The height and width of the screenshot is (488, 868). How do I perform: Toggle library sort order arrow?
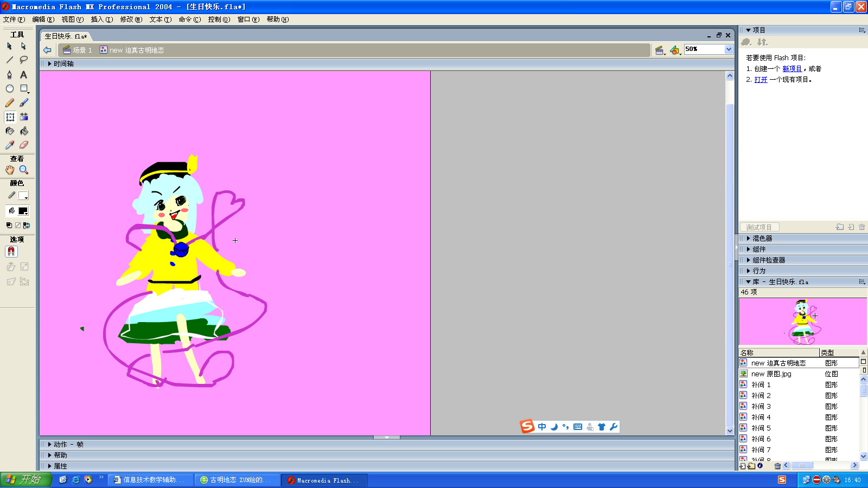[x=863, y=352]
